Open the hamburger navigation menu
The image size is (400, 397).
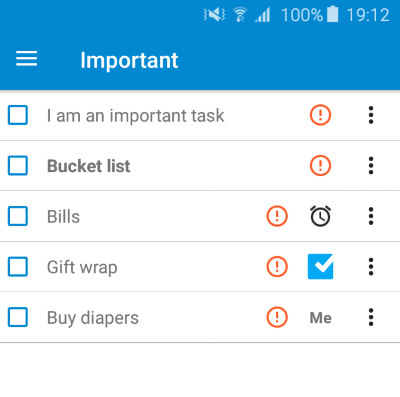pos(26,59)
